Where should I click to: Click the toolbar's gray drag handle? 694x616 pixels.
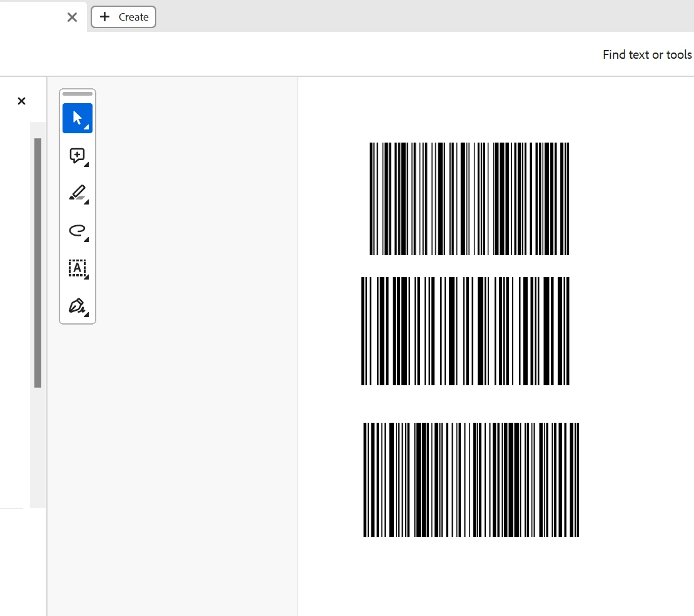78,94
